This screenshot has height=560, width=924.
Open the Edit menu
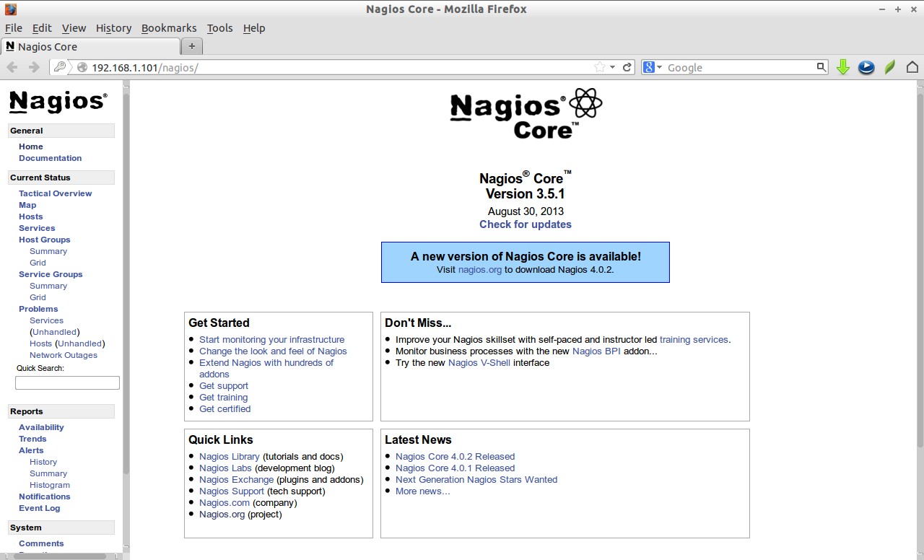click(42, 28)
